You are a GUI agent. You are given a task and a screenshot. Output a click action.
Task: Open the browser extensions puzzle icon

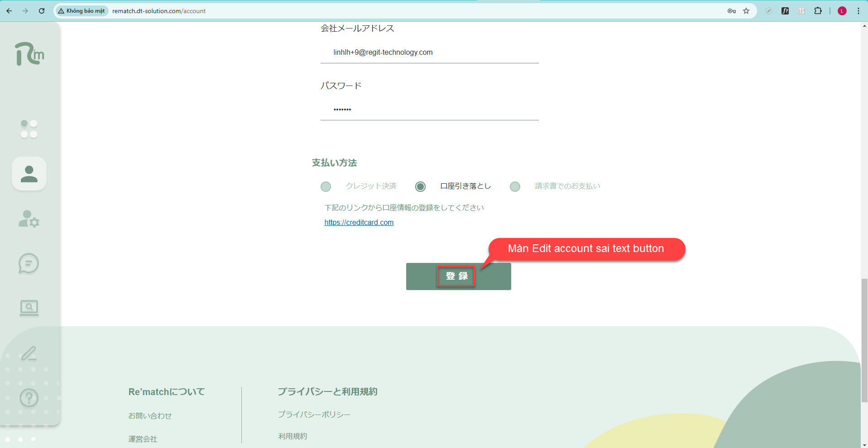(x=818, y=11)
